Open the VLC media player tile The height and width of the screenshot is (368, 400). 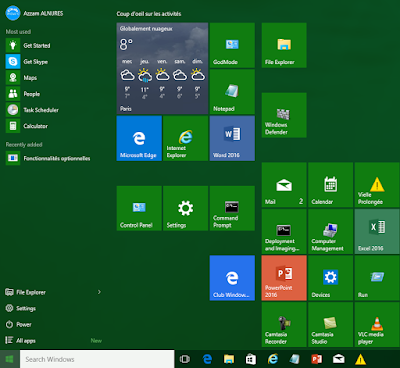coord(377,325)
